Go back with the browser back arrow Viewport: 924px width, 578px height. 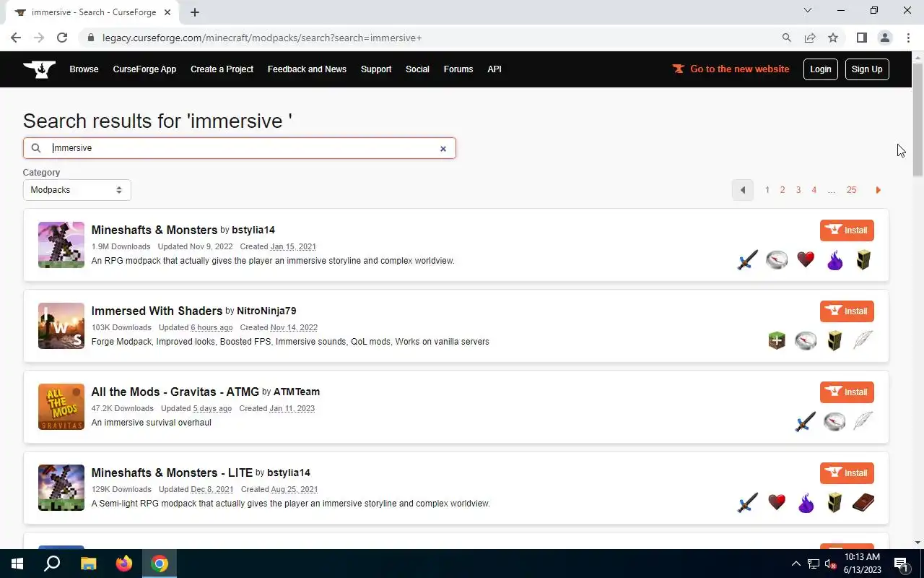(16, 38)
